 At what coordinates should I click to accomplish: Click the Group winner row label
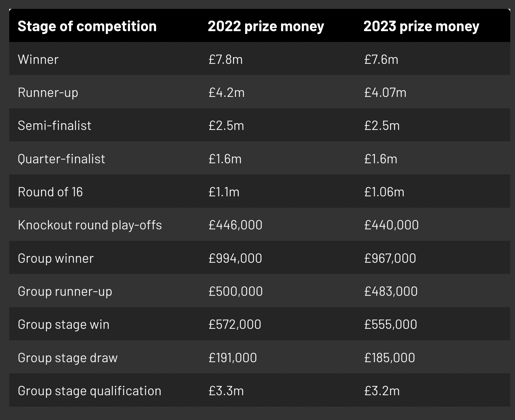click(56, 259)
